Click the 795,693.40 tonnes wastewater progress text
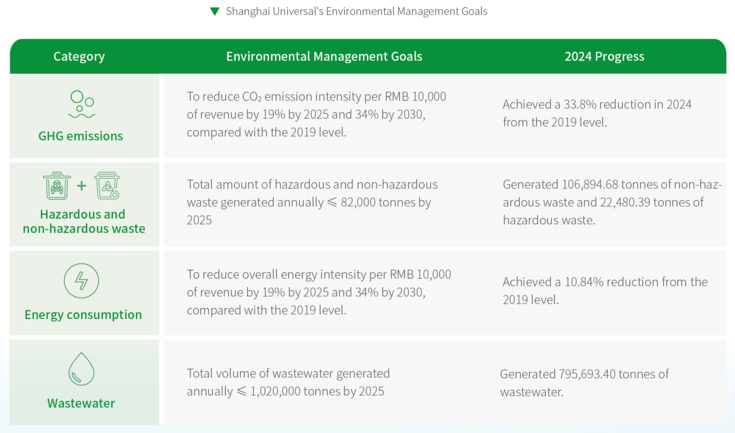 pos(584,382)
